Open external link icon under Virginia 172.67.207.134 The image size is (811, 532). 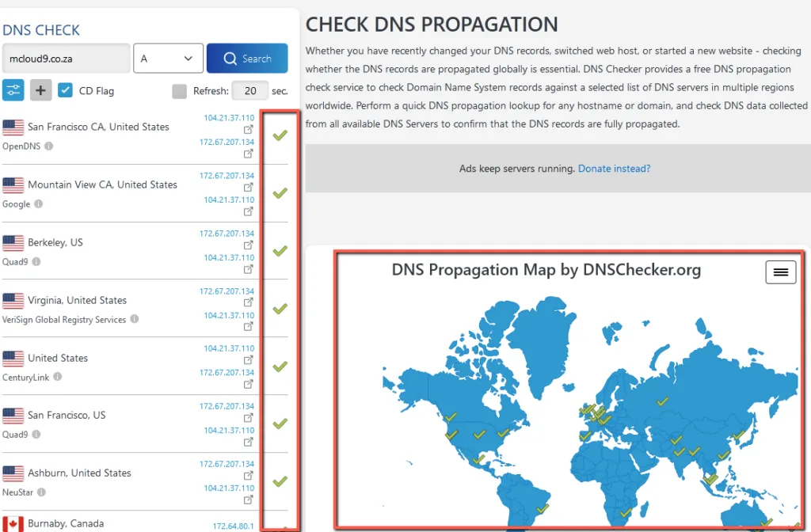(x=248, y=302)
